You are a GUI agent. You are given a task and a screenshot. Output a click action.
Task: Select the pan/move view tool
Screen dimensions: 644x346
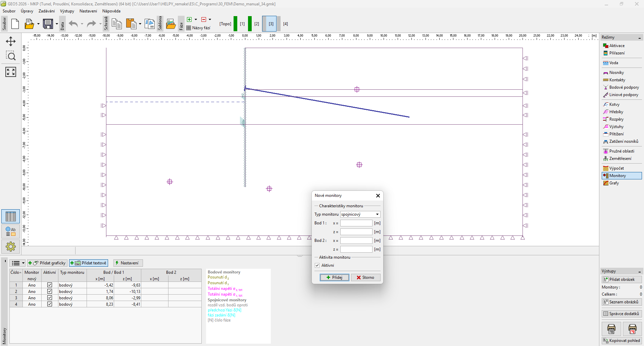[x=11, y=41]
